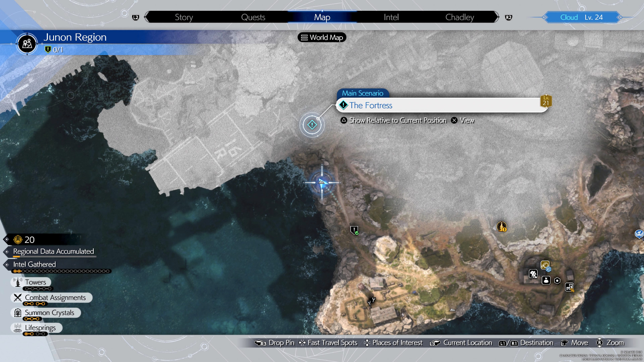Select the blue fast travel icon at map edge
This screenshot has width=644, height=362.
[x=639, y=234]
